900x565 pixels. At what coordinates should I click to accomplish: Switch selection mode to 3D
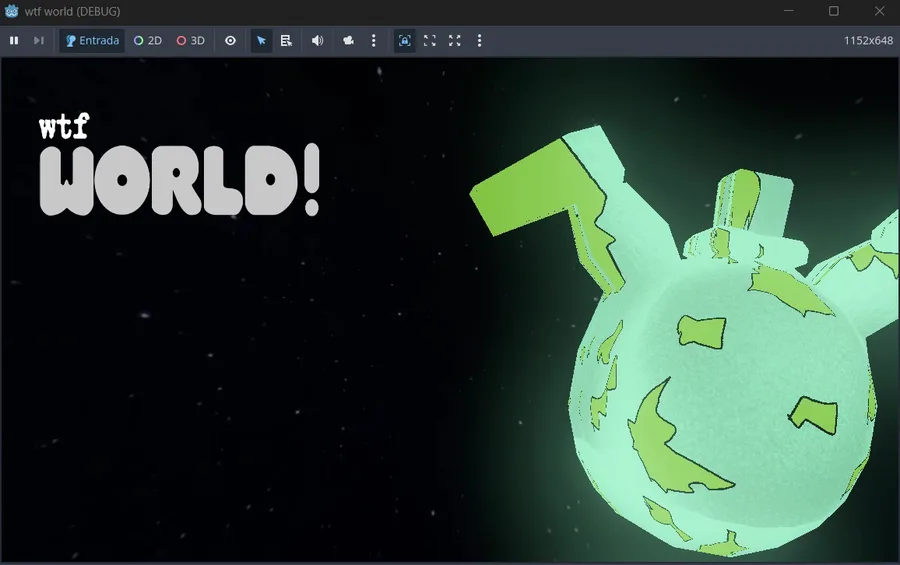[x=191, y=41]
